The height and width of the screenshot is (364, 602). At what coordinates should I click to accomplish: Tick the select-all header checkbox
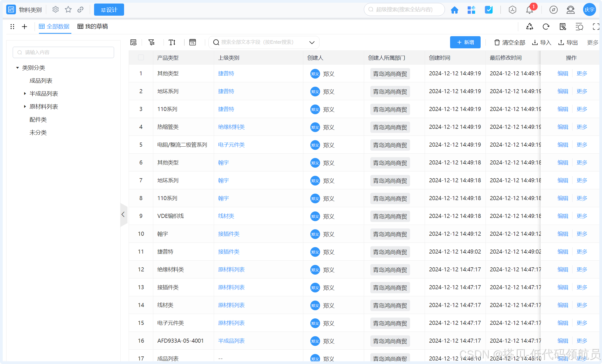point(141,58)
